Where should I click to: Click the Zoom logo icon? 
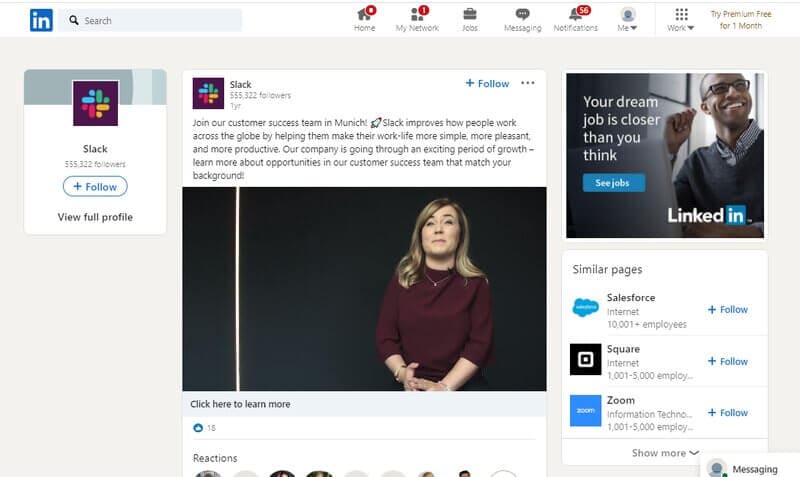[586, 411]
